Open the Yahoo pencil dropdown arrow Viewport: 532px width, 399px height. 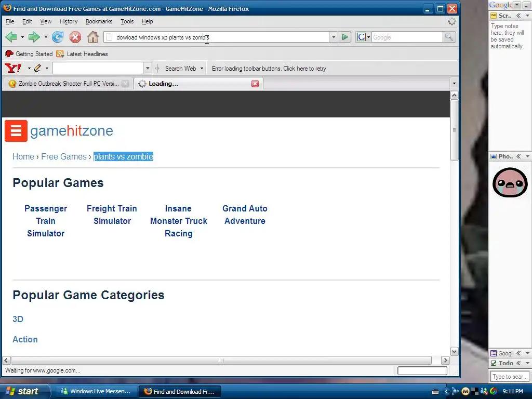(x=47, y=69)
